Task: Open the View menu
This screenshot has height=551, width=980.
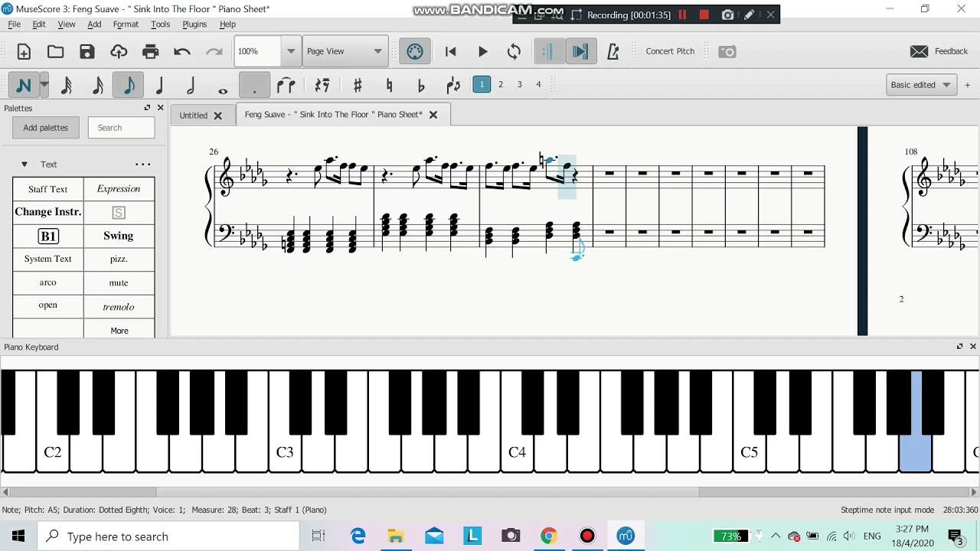Action: point(67,24)
